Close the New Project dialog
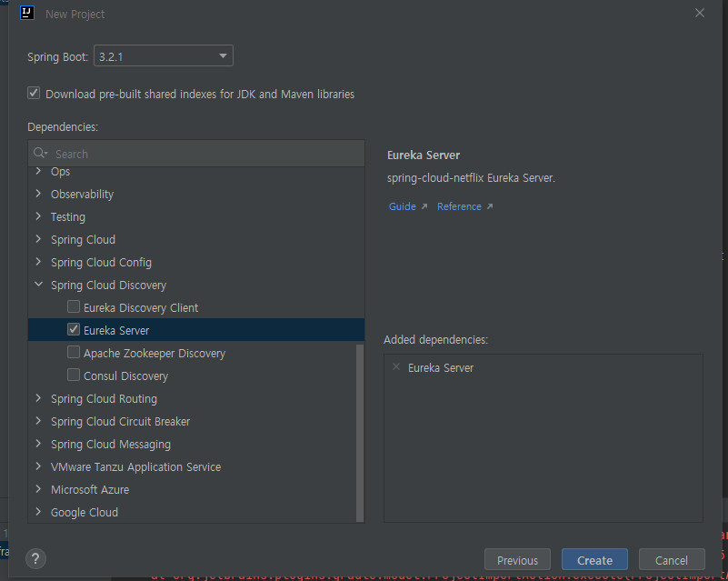This screenshot has width=728, height=581. coord(700,13)
